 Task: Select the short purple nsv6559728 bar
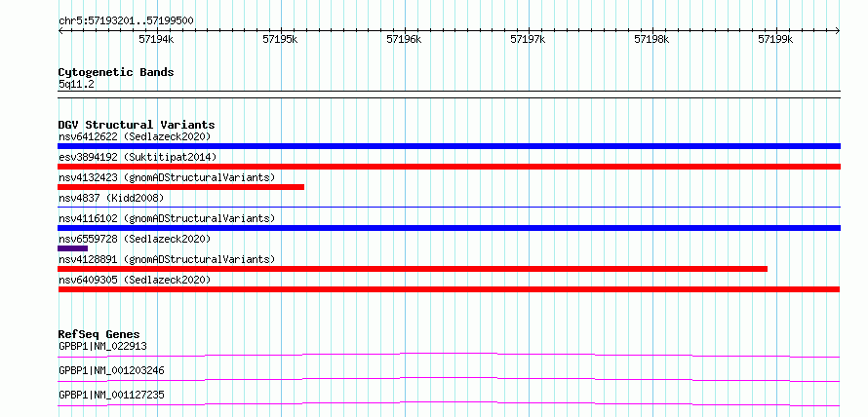tap(72, 248)
